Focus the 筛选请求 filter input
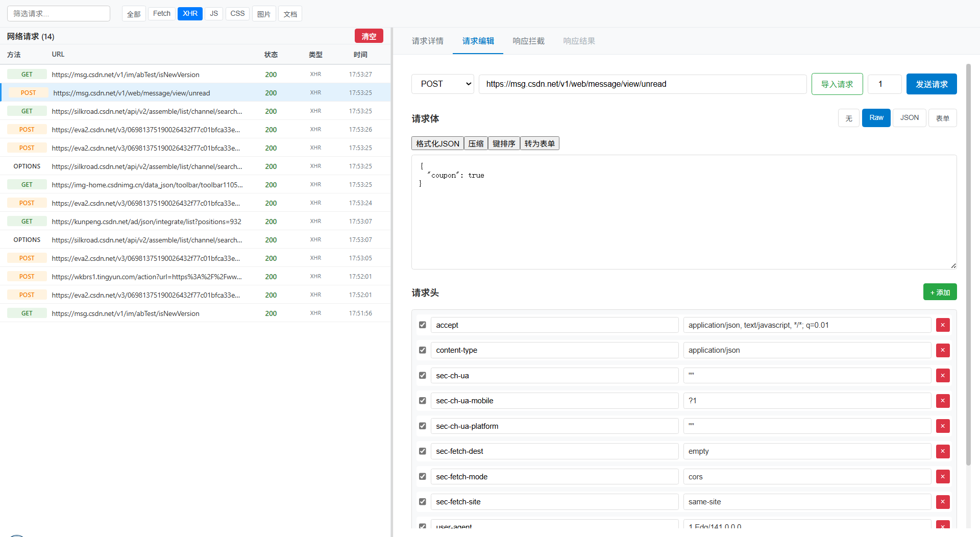 tap(59, 14)
